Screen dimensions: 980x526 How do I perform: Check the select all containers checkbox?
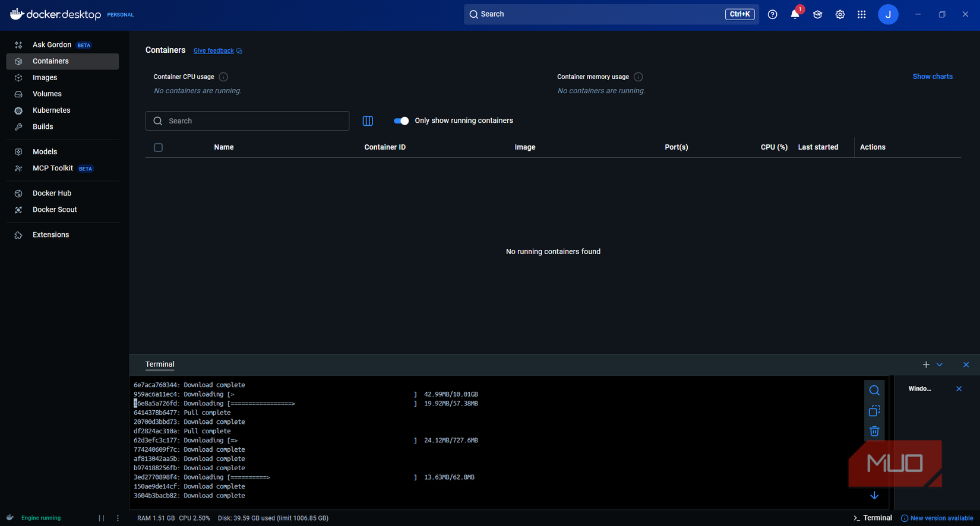point(158,147)
